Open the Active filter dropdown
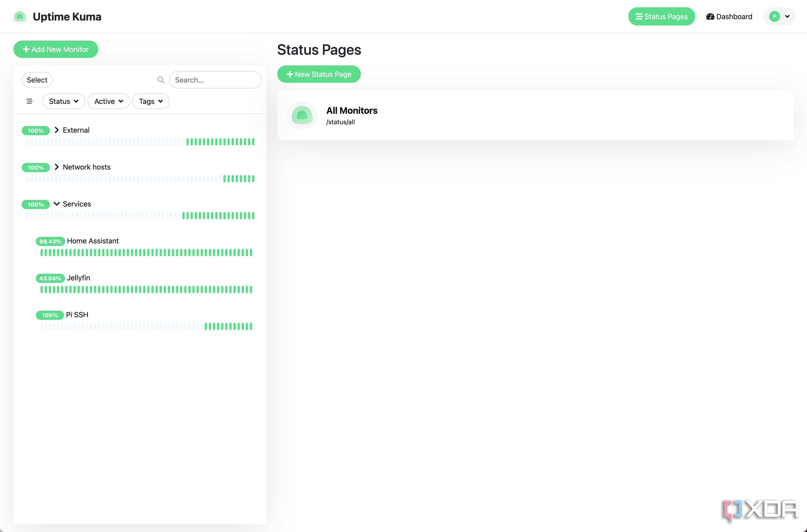The height and width of the screenshot is (532, 807). coord(109,101)
